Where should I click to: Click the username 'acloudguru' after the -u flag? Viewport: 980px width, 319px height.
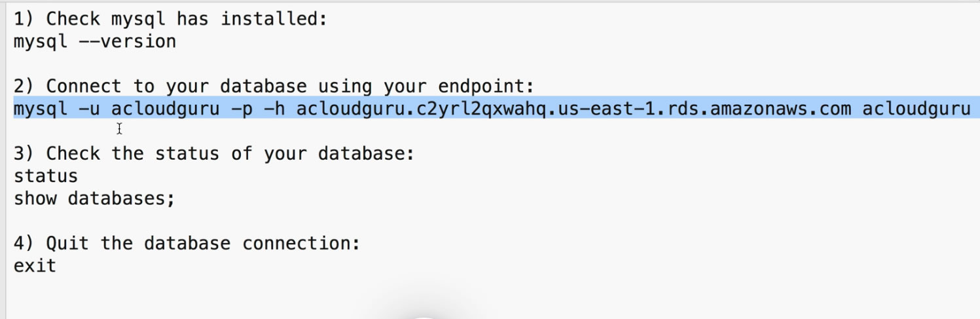[165, 109]
